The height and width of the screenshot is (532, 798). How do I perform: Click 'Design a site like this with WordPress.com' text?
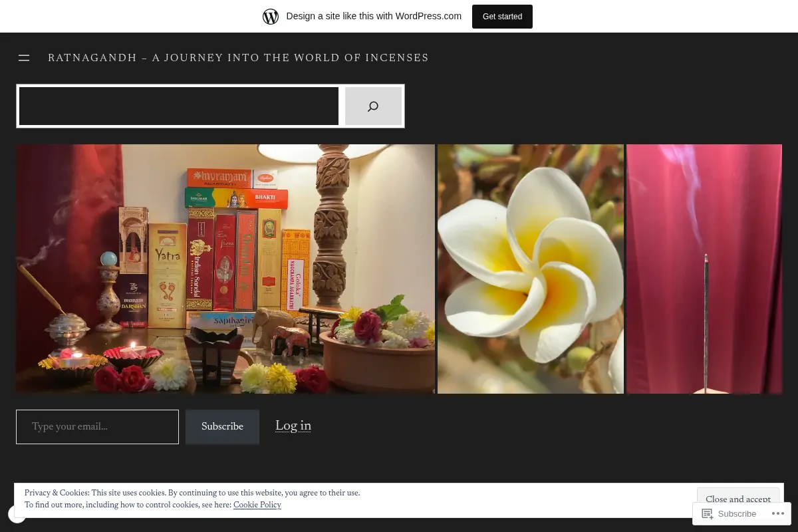[374, 16]
